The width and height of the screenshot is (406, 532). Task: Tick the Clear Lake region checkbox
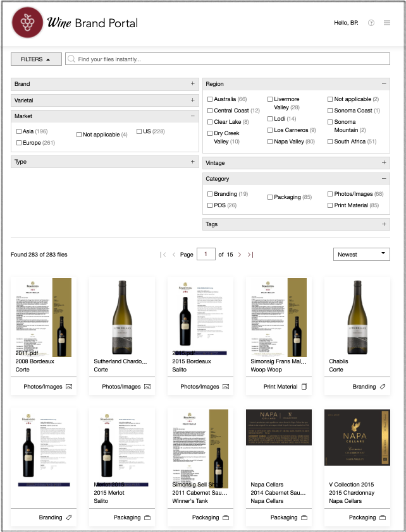click(x=210, y=122)
